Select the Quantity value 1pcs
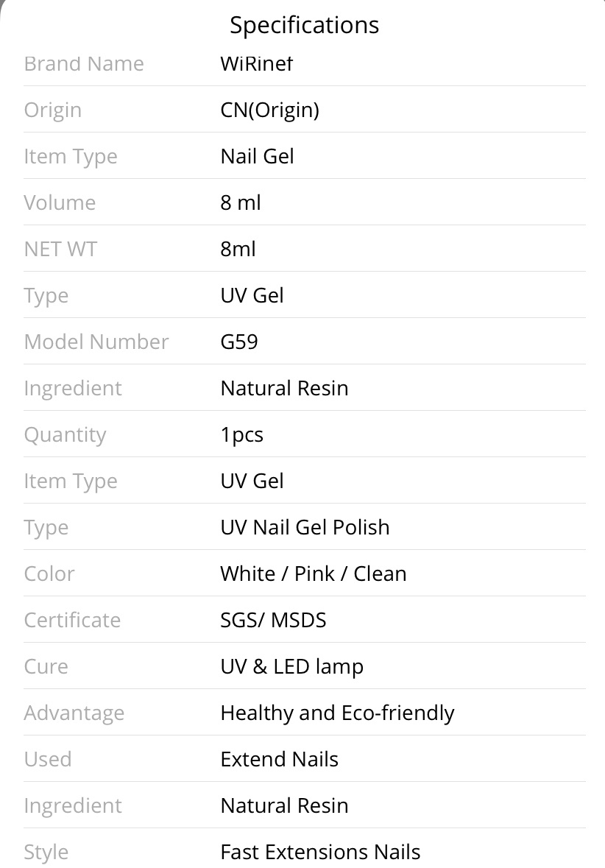 click(x=242, y=435)
